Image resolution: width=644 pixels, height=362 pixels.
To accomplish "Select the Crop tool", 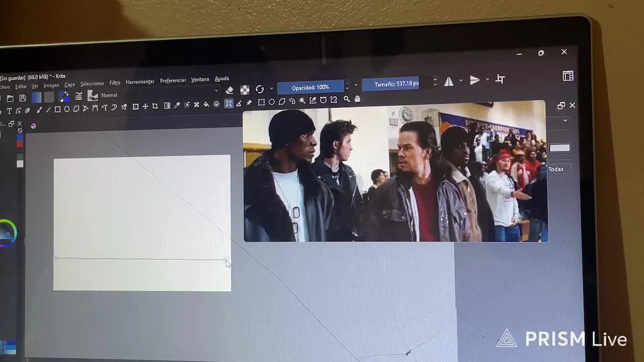I will coord(155,106).
